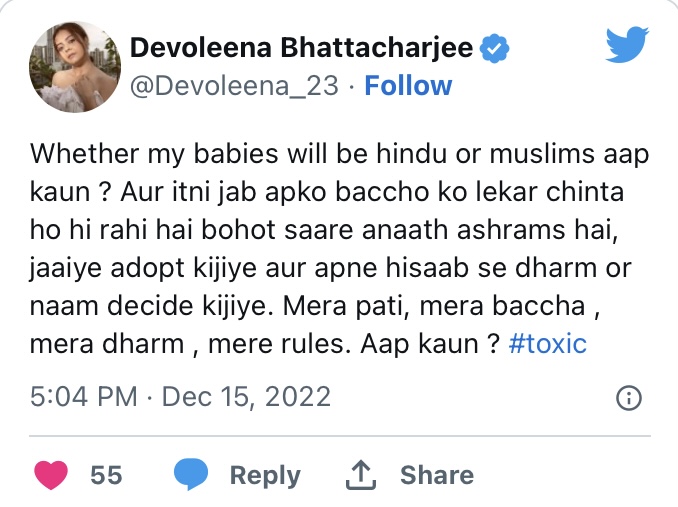Open the #toxic hashtag

(x=547, y=343)
